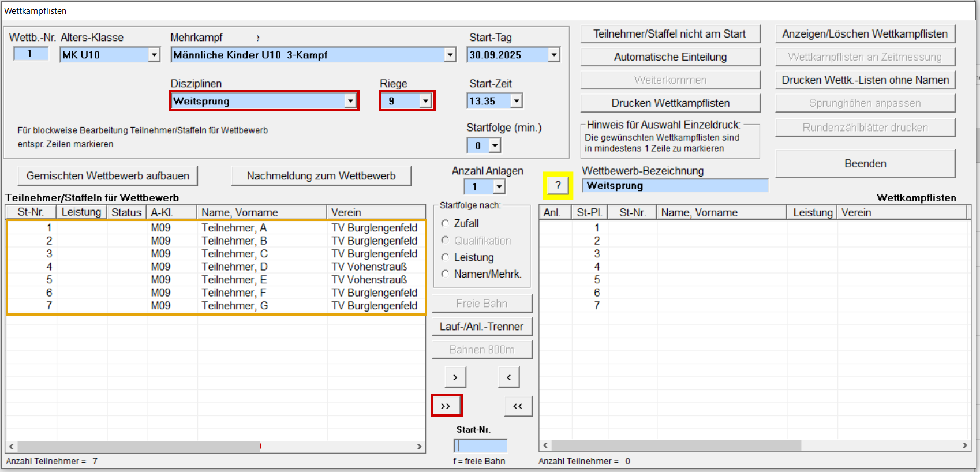Expand the Disziplinen Weitsprung dropdown
The width and height of the screenshot is (980, 472).
[350, 101]
